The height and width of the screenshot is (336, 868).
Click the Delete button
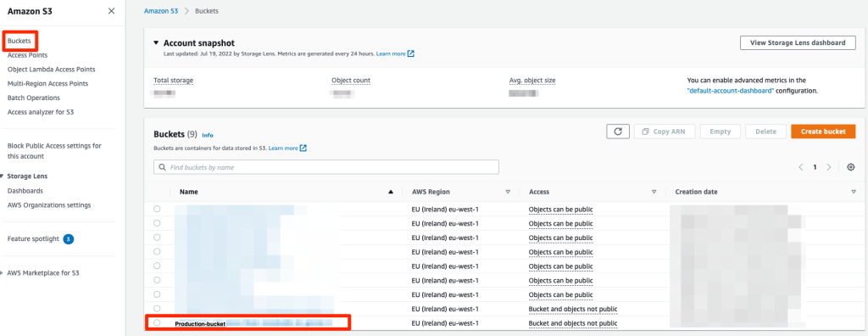[x=765, y=132]
